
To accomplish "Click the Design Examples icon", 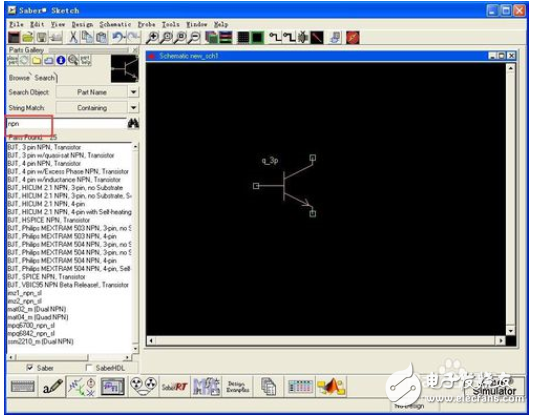I will point(238,387).
